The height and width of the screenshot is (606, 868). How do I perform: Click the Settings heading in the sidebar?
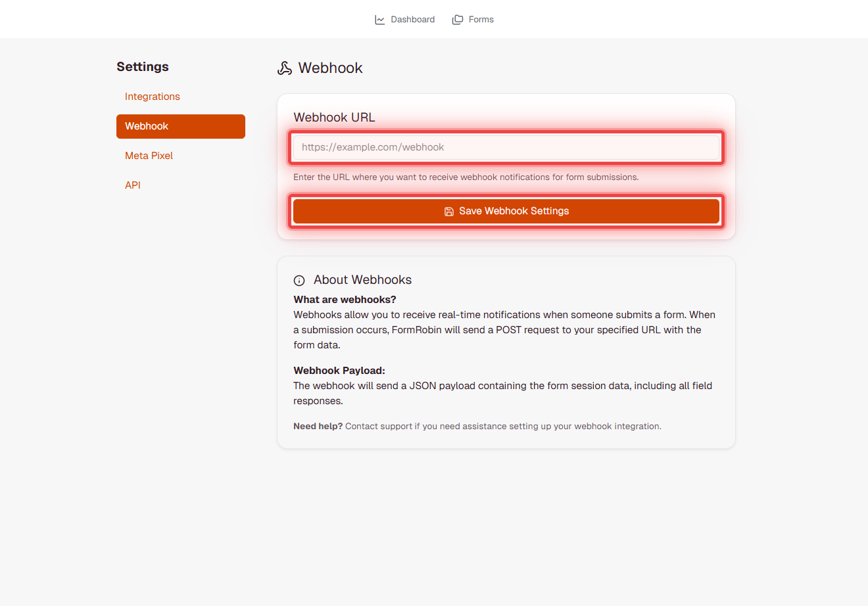tap(143, 66)
